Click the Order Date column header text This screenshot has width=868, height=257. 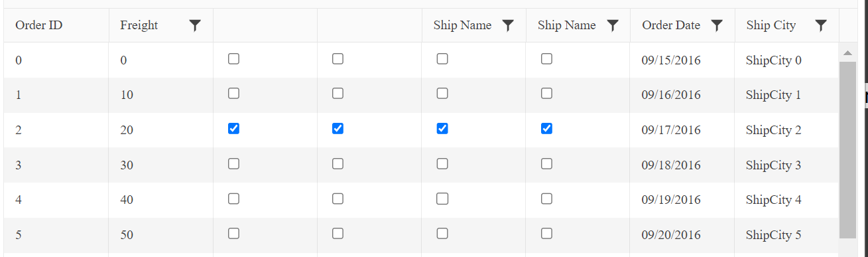(671, 25)
